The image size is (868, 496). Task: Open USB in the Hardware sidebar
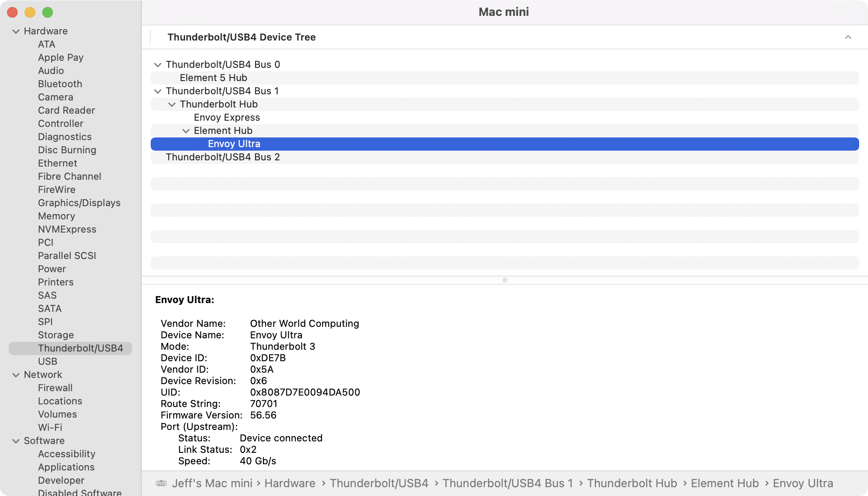(x=48, y=361)
